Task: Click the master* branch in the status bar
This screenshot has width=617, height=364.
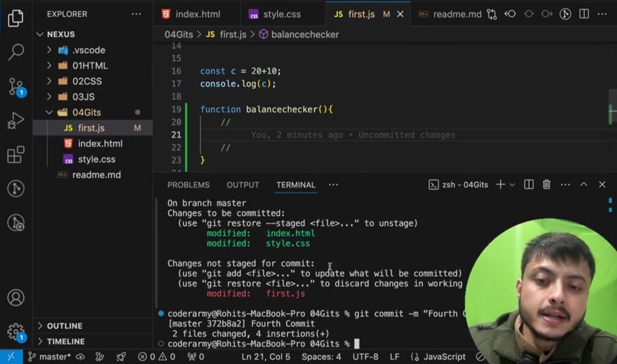Action: [50, 356]
